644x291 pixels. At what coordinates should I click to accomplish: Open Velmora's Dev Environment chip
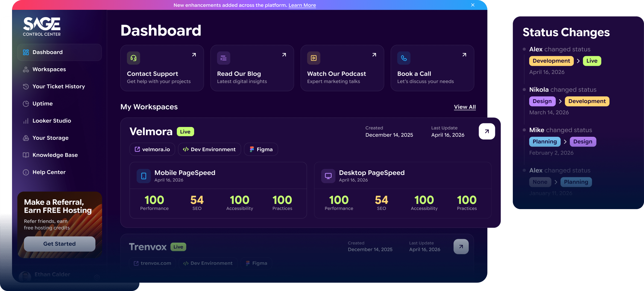pos(209,149)
